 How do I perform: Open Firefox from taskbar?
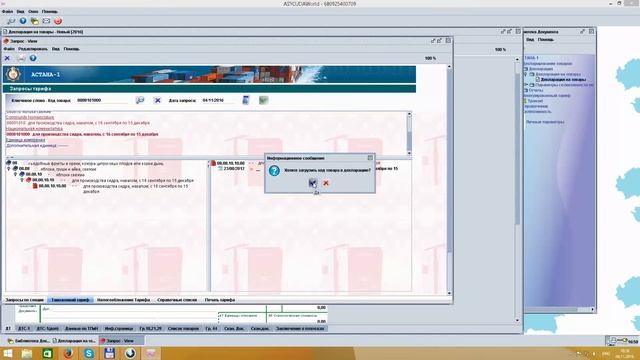coord(69,353)
